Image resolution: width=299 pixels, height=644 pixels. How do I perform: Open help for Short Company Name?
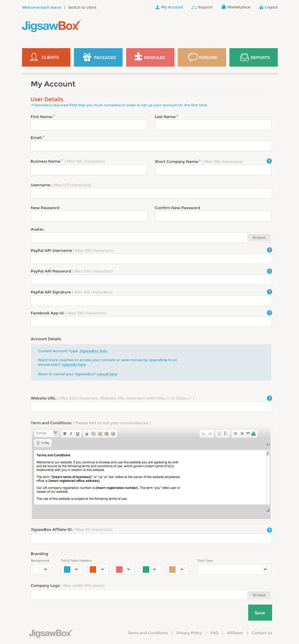coord(269,161)
